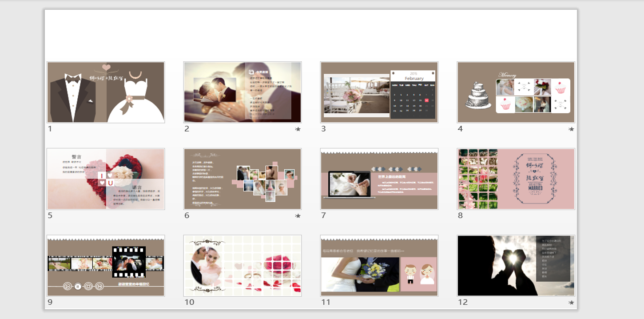
Task: Click the animation star under slide 2
Action: pyautogui.click(x=298, y=129)
